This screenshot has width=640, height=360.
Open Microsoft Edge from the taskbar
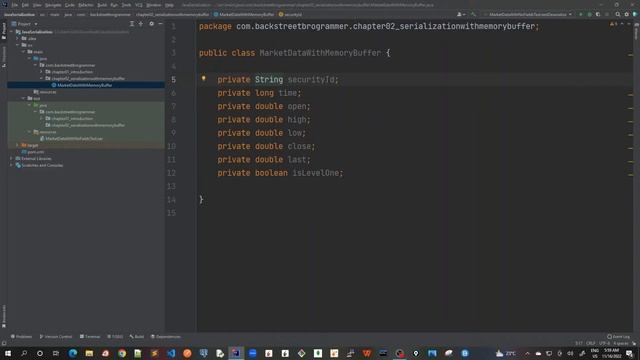73,353
